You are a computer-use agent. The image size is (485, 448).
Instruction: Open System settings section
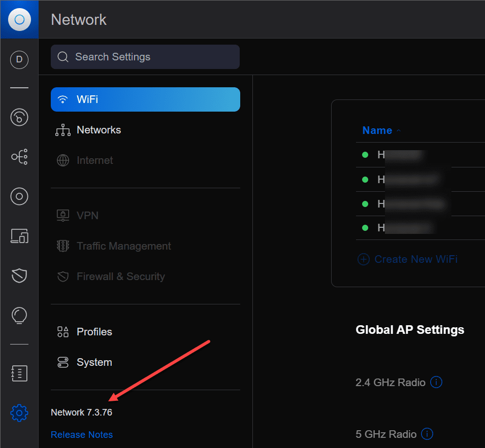click(x=94, y=362)
